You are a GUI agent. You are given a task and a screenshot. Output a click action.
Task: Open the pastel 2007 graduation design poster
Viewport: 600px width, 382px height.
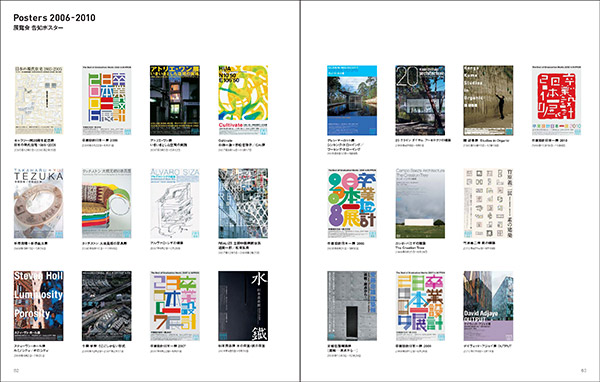pyautogui.click(x=175, y=306)
